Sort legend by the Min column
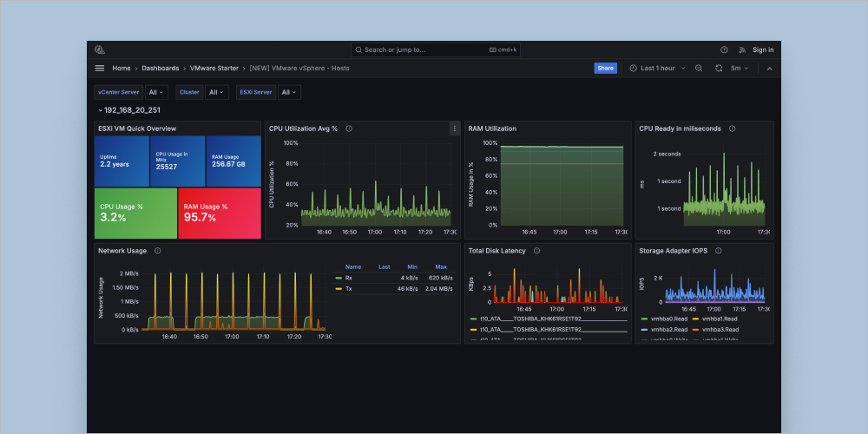This screenshot has height=434, width=868. (x=412, y=266)
